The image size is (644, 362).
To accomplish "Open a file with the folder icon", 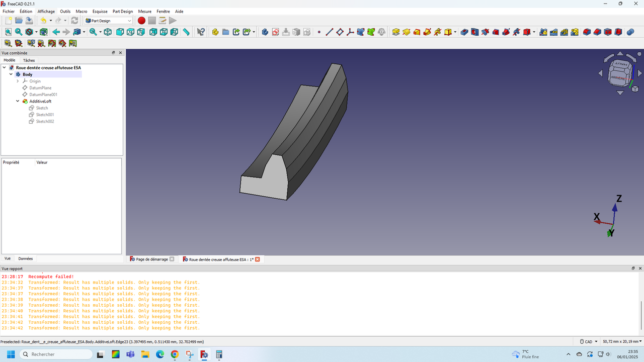I will [19, 21].
